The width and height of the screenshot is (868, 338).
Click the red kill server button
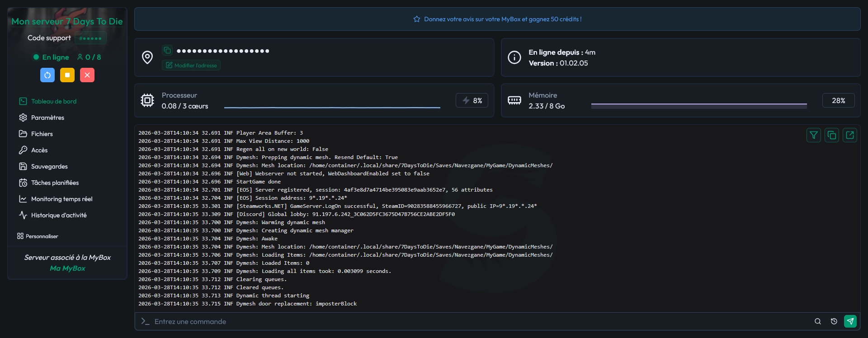click(x=87, y=75)
